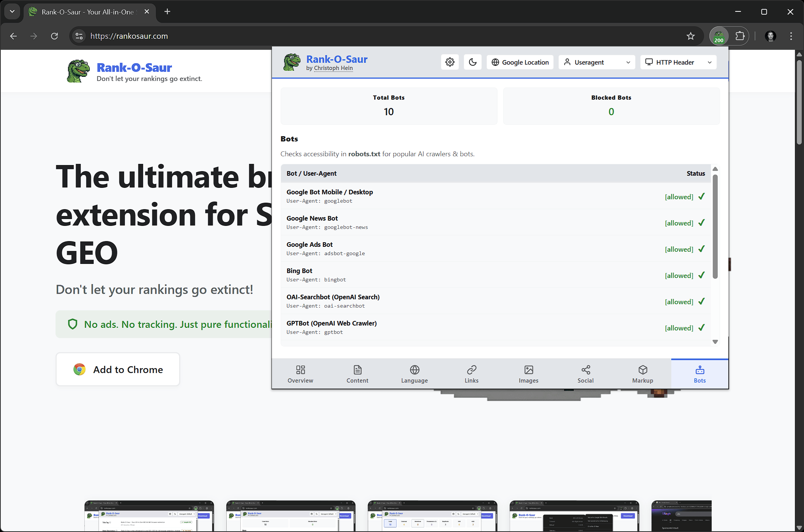Expand the HTTP Header dropdown
The image size is (804, 532).
(x=678, y=62)
